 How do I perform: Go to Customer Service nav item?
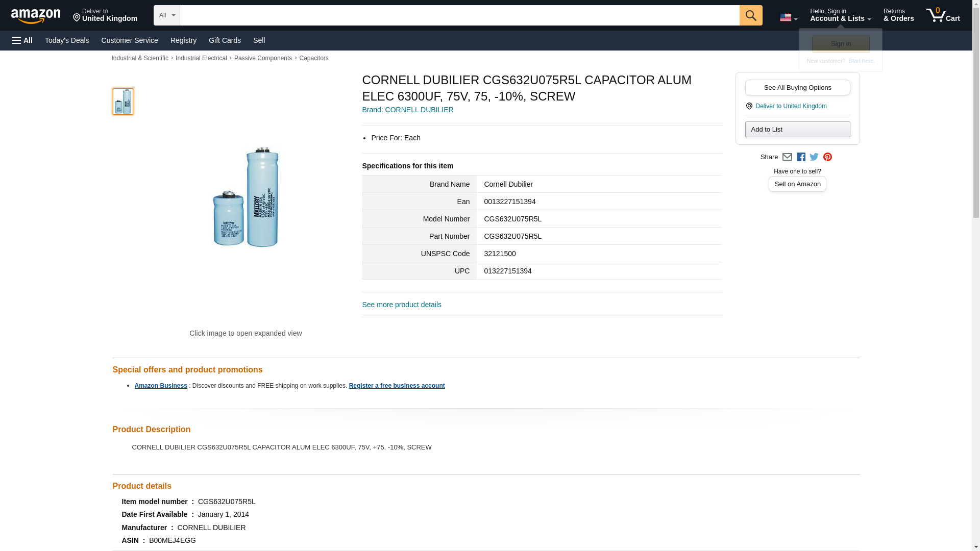[x=130, y=40]
